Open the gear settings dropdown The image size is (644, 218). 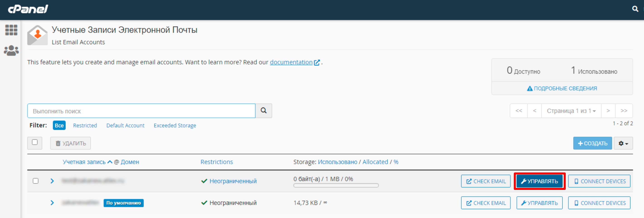click(x=623, y=143)
